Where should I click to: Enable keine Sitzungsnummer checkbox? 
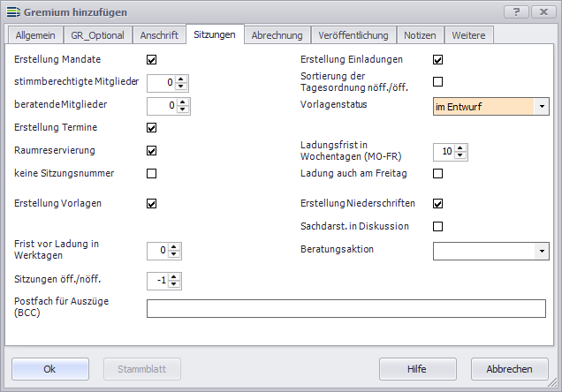point(151,173)
